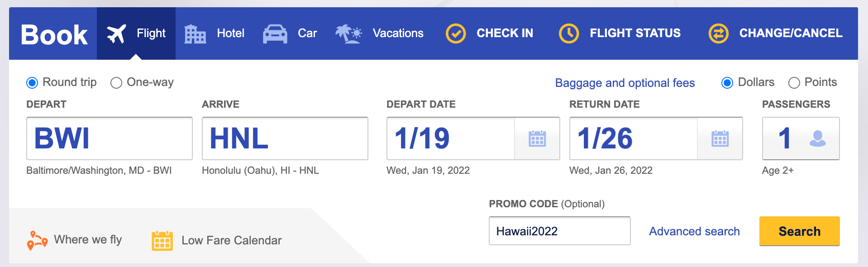Viewport: 868px width, 267px height.
Task: Switch to the Vacations tab
Action: pos(379,33)
